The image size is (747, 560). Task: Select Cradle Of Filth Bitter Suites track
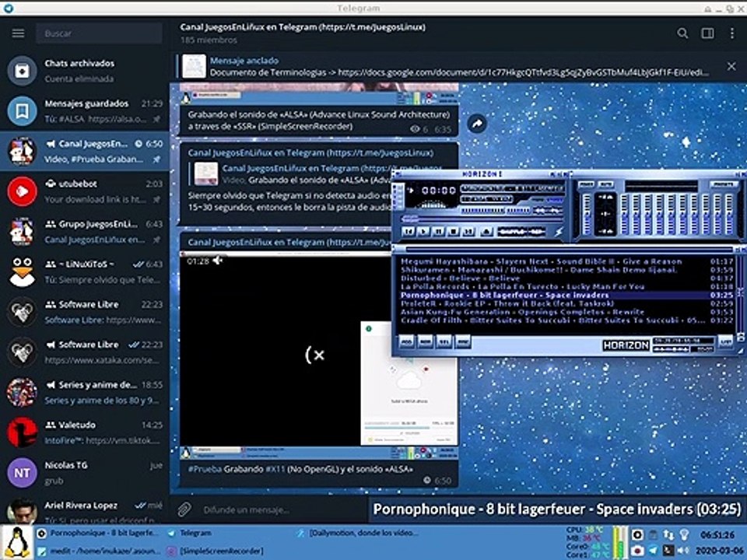click(x=566, y=320)
